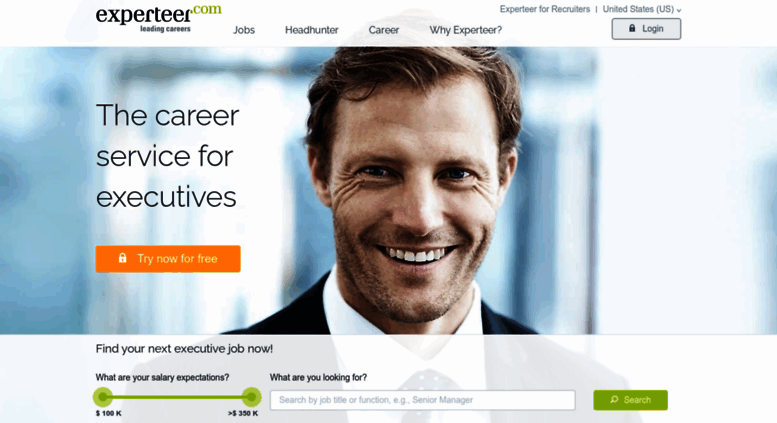The height and width of the screenshot is (423, 777).
Task: Open the Jobs menu
Action: point(244,30)
